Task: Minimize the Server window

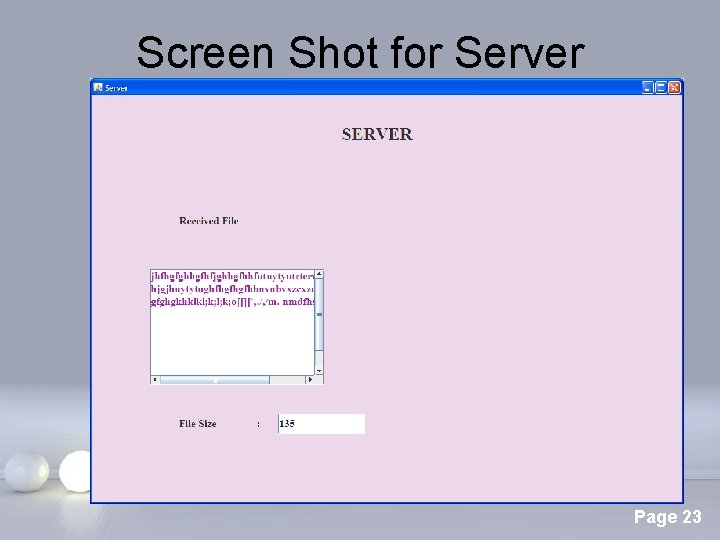Action: pyautogui.click(x=647, y=88)
